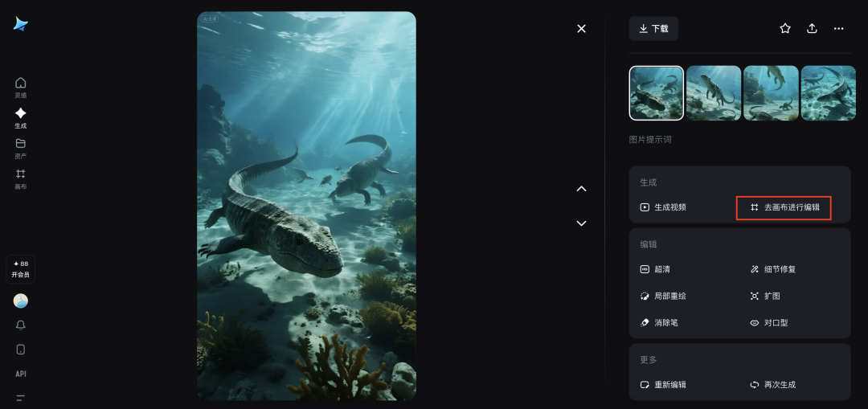Click the star favorite icon
Screen dimensions: 868x409
pyautogui.click(x=785, y=28)
